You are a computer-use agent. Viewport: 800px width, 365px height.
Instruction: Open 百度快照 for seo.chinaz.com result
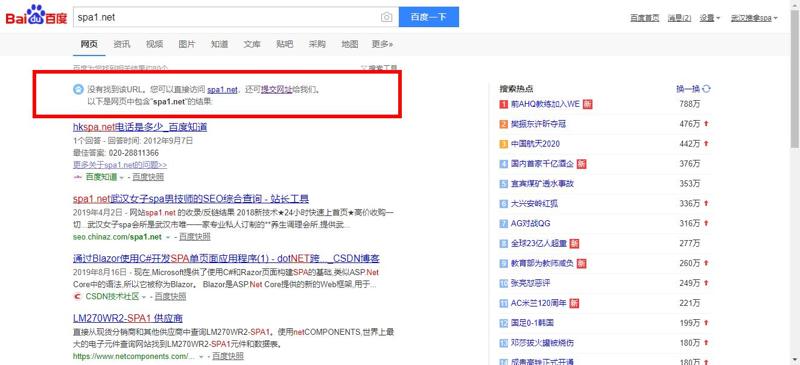click(194, 237)
